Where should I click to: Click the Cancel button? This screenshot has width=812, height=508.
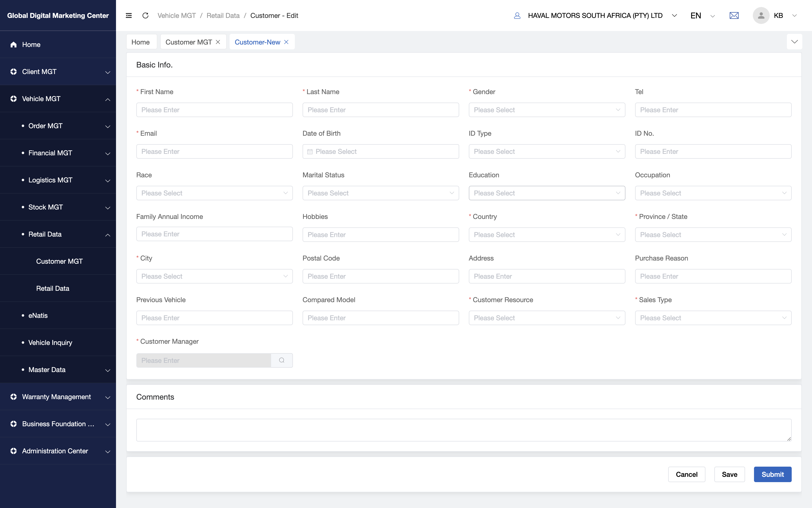pyautogui.click(x=687, y=474)
